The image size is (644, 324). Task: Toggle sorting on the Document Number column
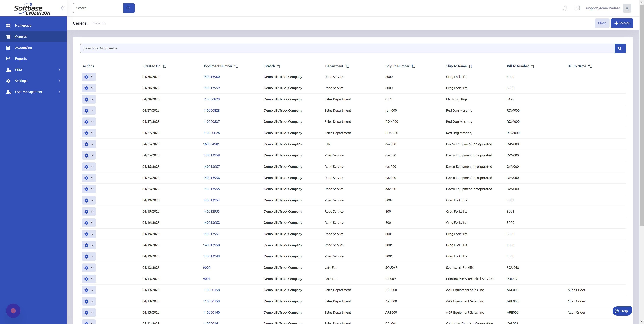(236, 66)
